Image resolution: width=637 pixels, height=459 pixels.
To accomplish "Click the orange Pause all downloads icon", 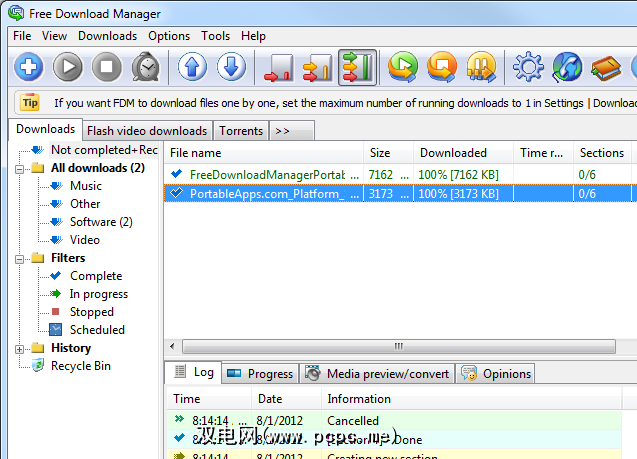I will pyautogui.click(x=481, y=67).
